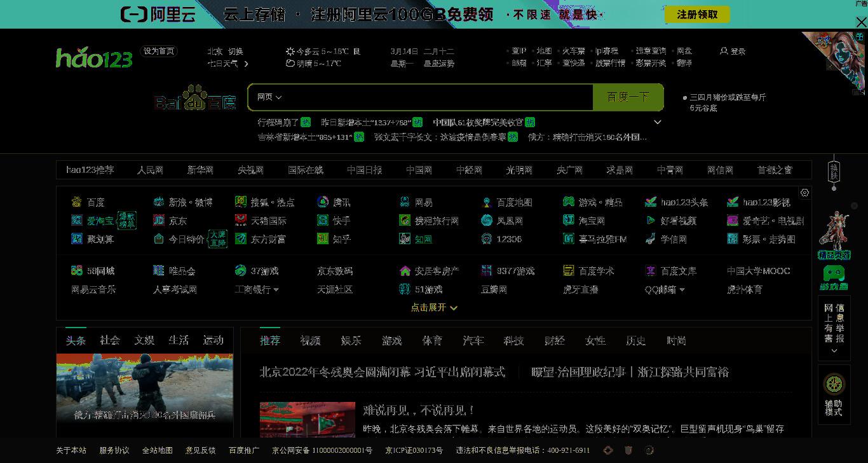868x463 pixels.
Task: Open the 央视网 link
Action: (x=250, y=170)
